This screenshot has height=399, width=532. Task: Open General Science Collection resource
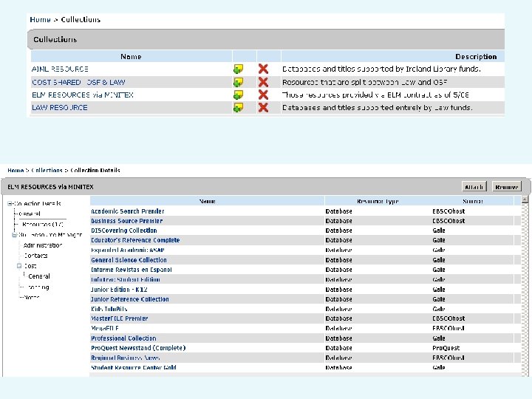129,260
